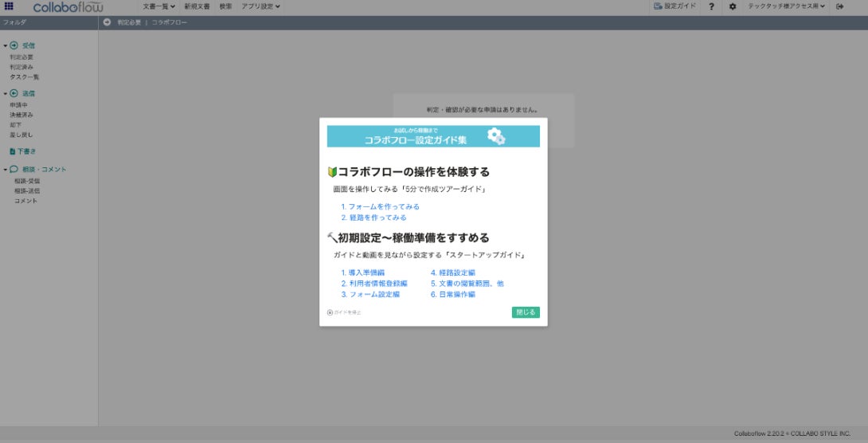Open the 文書一覧 dropdown menu
The image size is (868, 443).
(159, 6)
